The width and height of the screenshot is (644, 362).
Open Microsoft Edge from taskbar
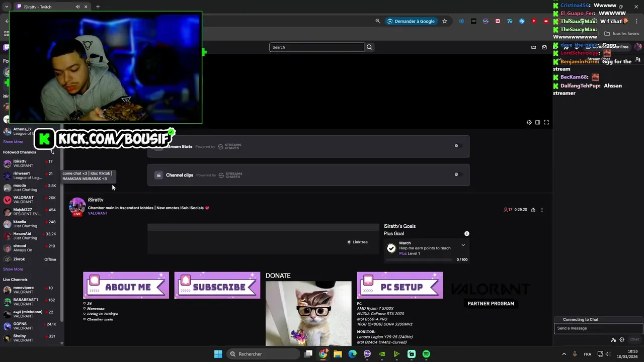[353, 354]
